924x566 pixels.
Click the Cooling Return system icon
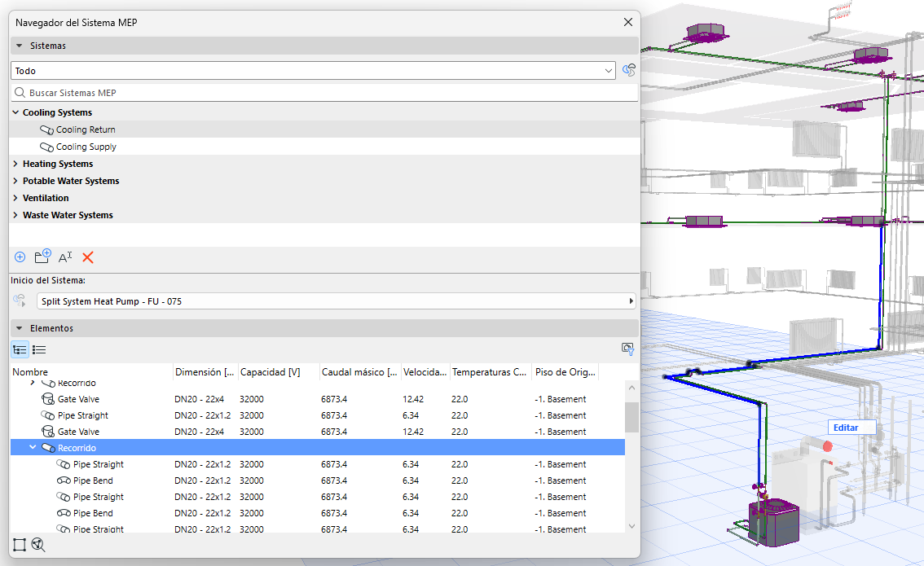(46, 129)
